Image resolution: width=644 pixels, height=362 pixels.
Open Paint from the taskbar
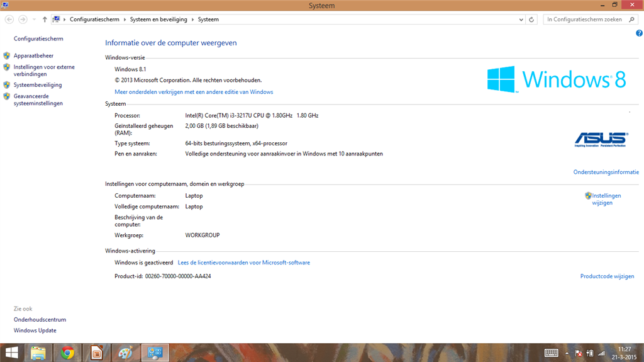pos(125,353)
